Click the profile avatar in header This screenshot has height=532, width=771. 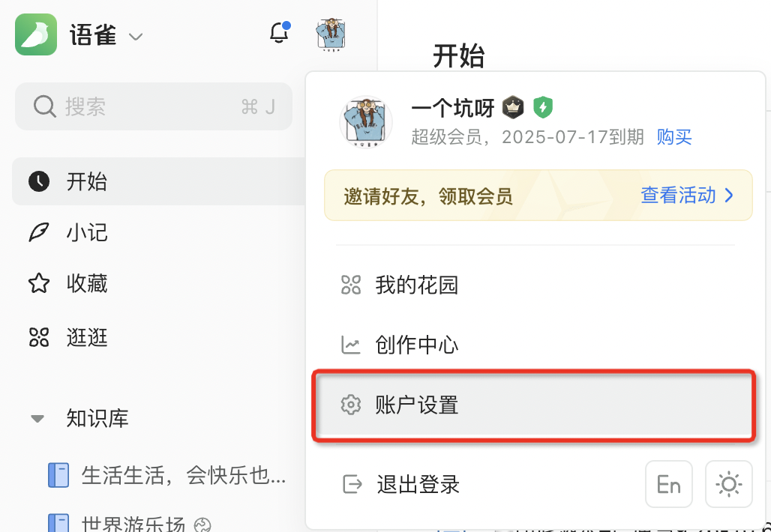click(331, 34)
